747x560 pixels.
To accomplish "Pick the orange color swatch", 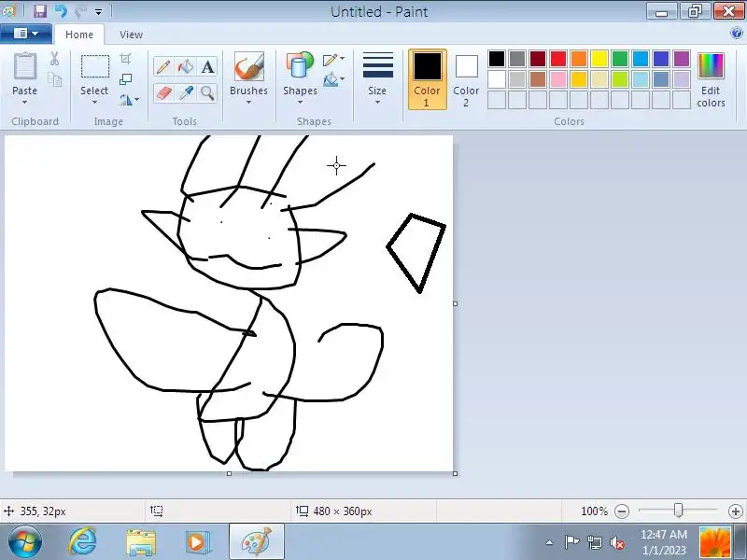I will tap(578, 59).
